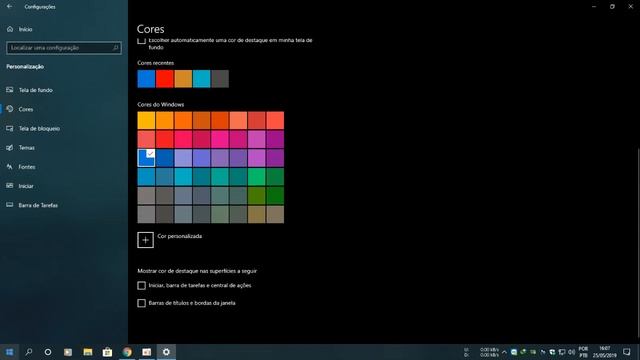Choose the lavender swatch in Cores do Windows
This screenshot has width=640, height=360.
183,158
